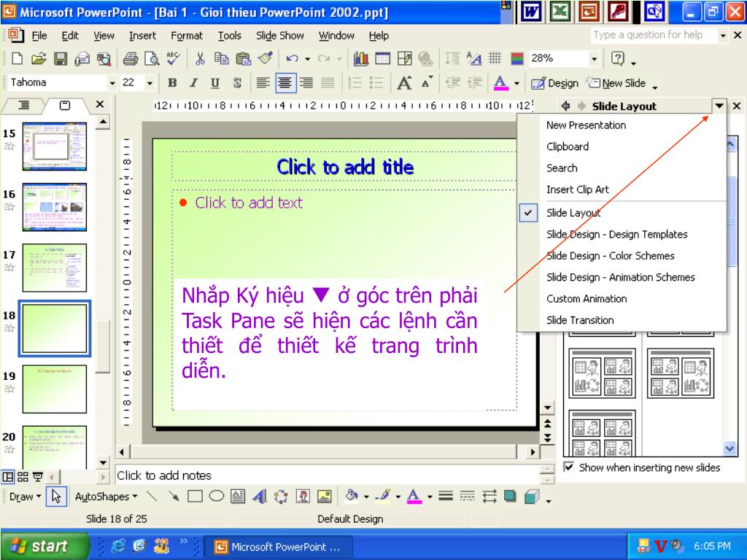This screenshot has height=560, width=747.
Task: Open the 28% zoom dropdown
Action: pyautogui.click(x=594, y=59)
